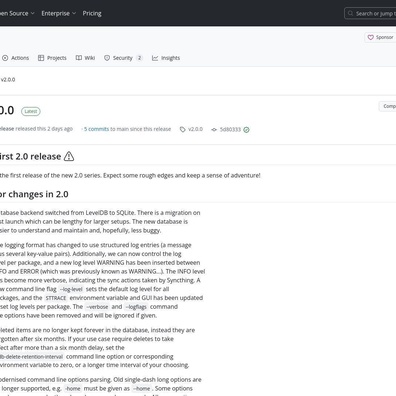This screenshot has width=396, height=396.
Task: Click the '2.0 release' heading text
Action: point(38,156)
